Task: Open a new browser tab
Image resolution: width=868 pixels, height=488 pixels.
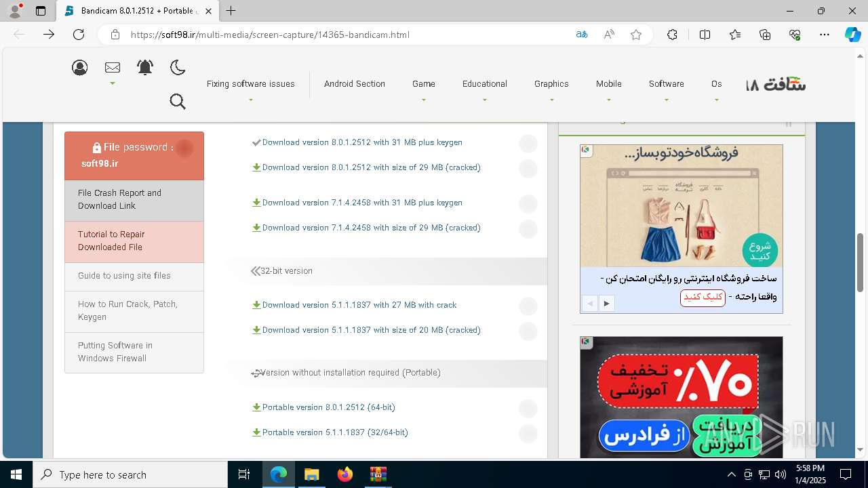Action: tap(231, 11)
